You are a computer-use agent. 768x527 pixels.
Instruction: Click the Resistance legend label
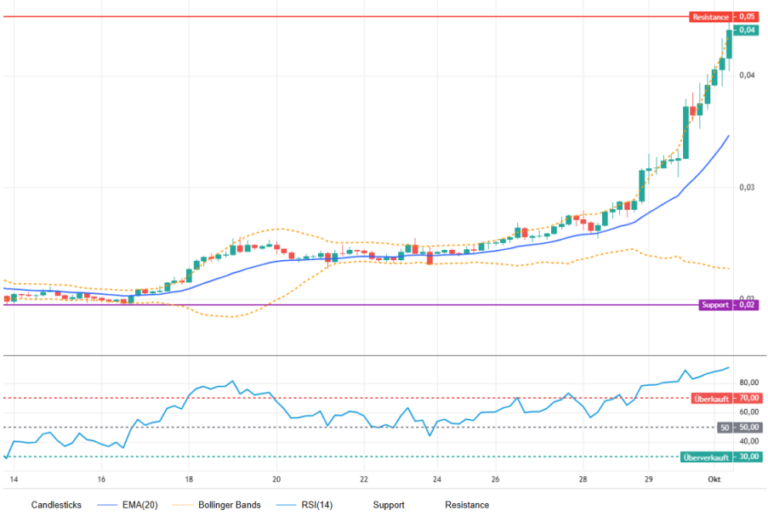click(x=467, y=505)
